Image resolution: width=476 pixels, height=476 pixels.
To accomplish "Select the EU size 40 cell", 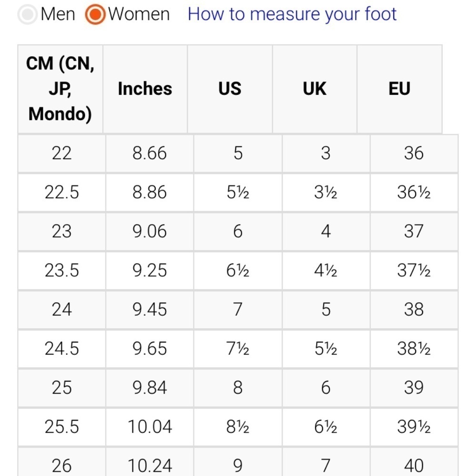I will tap(414, 462).
